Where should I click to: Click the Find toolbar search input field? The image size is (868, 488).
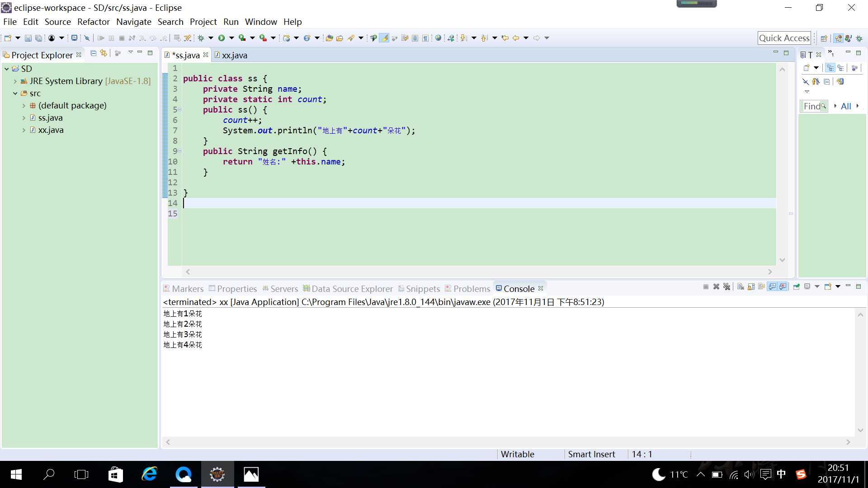tap(812, 106)
